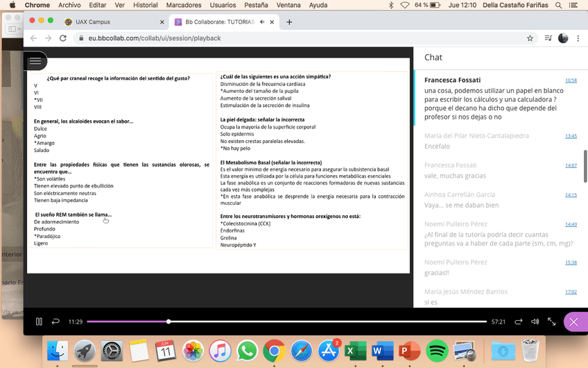Jump to chat timestamp 10:58
The image size is (588, 368).
click(571, 81)
